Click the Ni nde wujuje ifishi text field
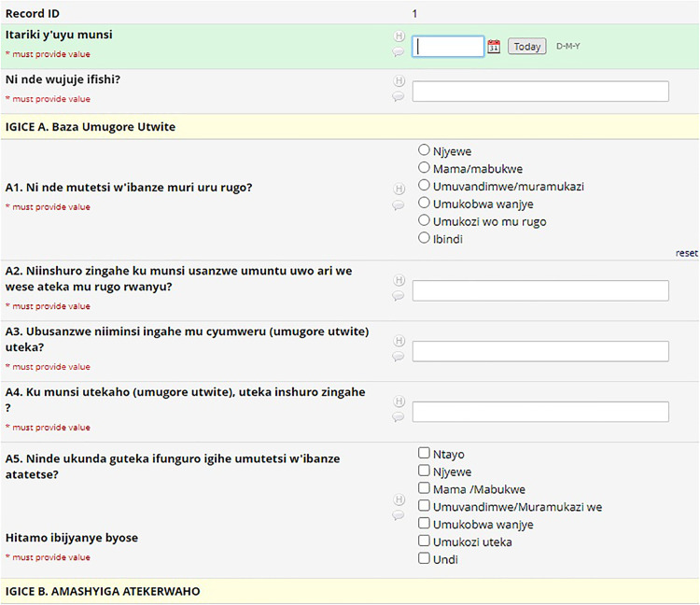 pyautogui.click(x=540, y=91)
